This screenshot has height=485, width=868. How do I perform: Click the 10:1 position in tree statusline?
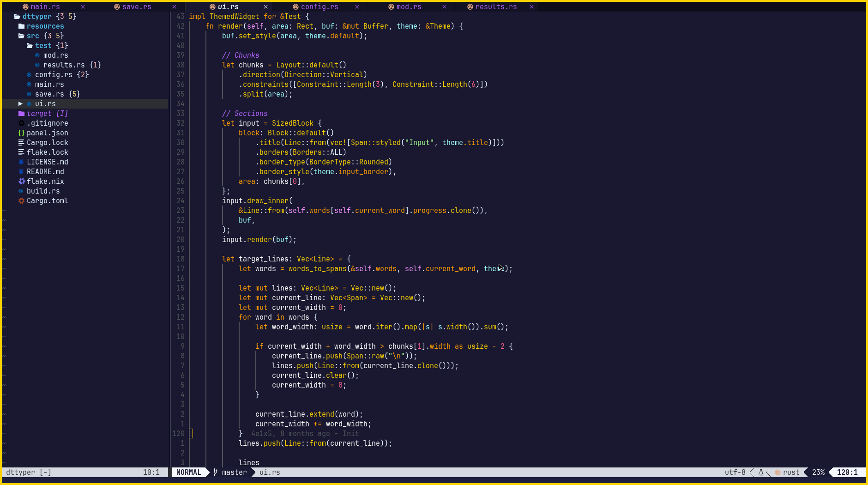tap(151, 473)
